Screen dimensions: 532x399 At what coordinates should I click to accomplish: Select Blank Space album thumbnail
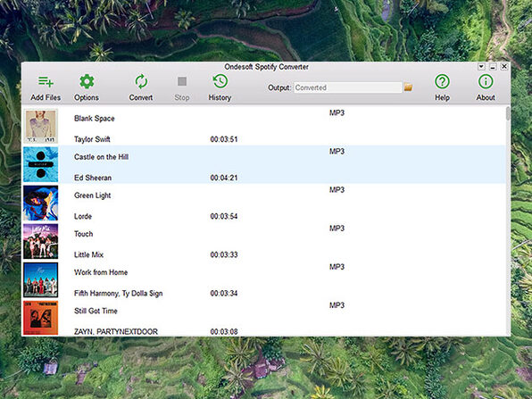coord(41,126)
